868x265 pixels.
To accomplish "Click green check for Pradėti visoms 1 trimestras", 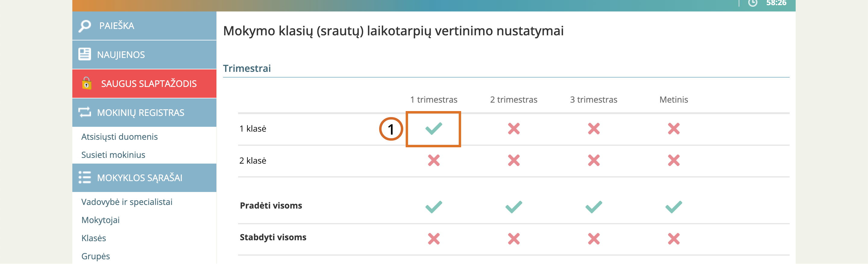I will 434,207.
